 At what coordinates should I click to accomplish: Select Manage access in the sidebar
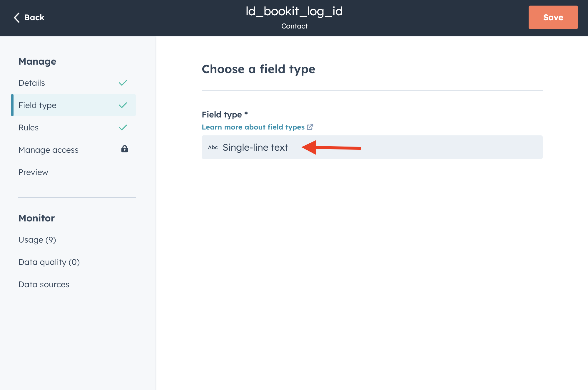(x=49, y=149)
